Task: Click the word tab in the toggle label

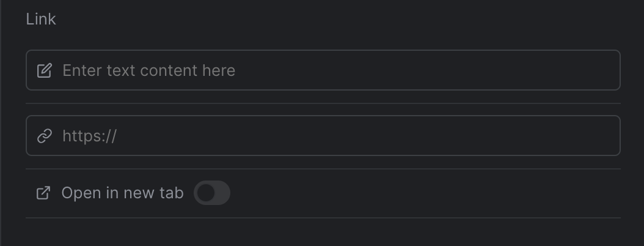Action: (x=172, y=193)
